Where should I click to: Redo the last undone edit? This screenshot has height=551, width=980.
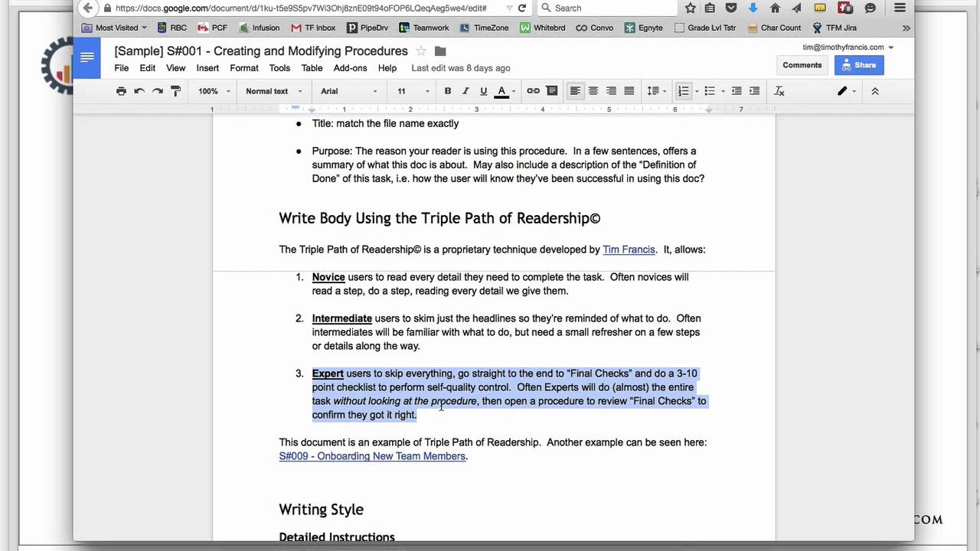pyautogui.click(x=158, y=91)
